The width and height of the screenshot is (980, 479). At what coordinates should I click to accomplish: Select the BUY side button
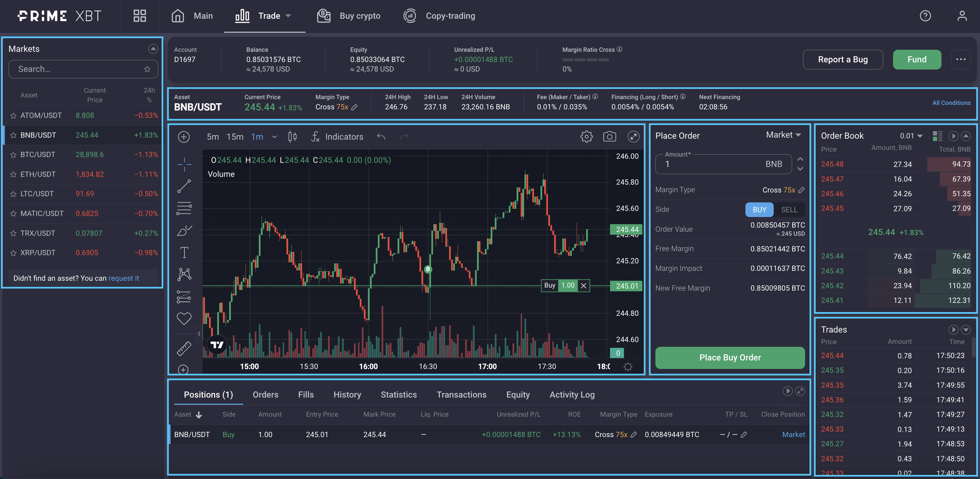pos(759,210)
